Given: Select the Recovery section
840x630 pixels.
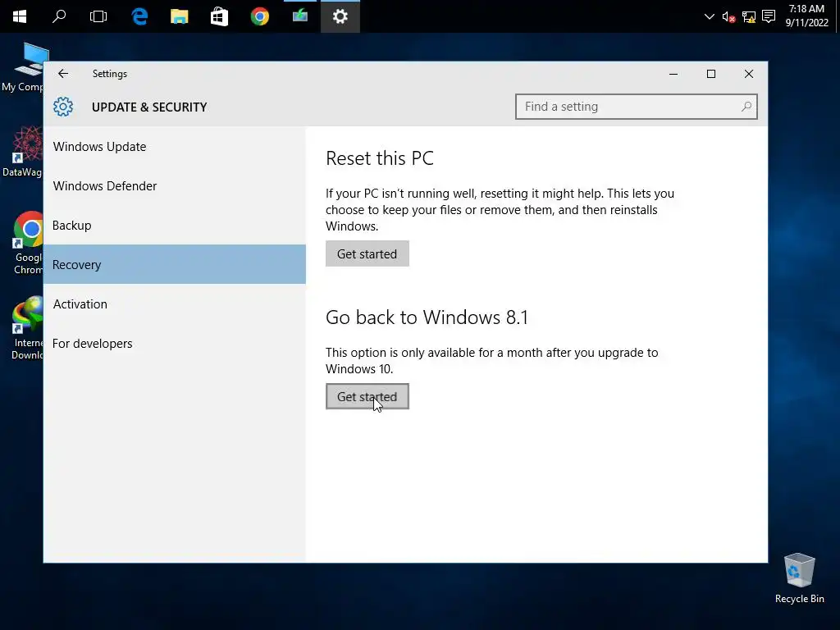Looking at the screenshot, I should click(x=175, y=264).
